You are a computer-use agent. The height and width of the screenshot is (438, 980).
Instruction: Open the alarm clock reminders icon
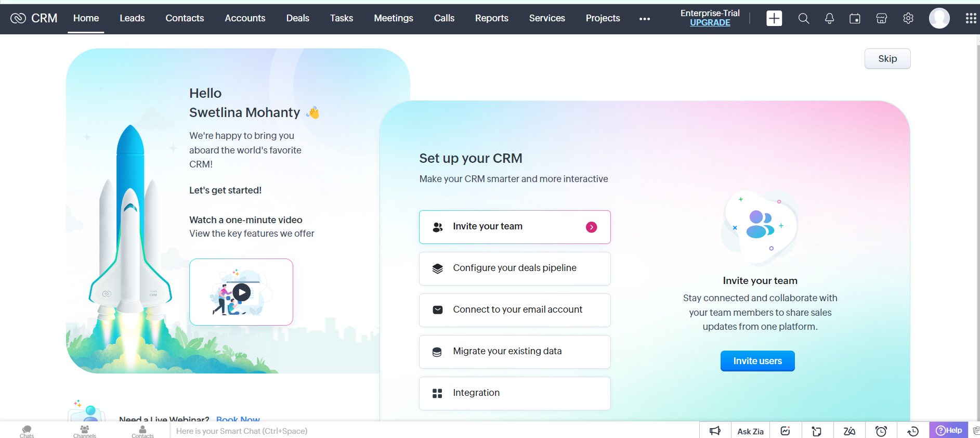coord(881,431)
